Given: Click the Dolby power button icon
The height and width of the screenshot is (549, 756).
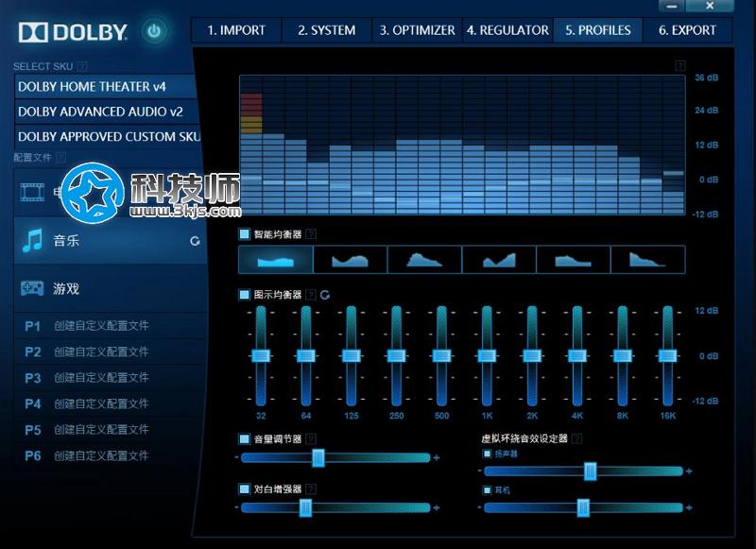Looking at the screenshot, I should click(x=154, y=31).
